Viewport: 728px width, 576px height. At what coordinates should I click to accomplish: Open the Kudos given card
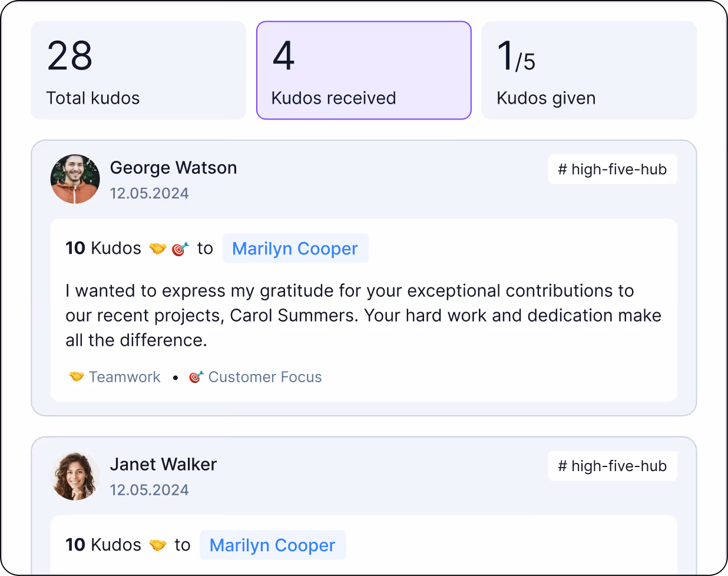pyautogui.click(x=589, y=70)
